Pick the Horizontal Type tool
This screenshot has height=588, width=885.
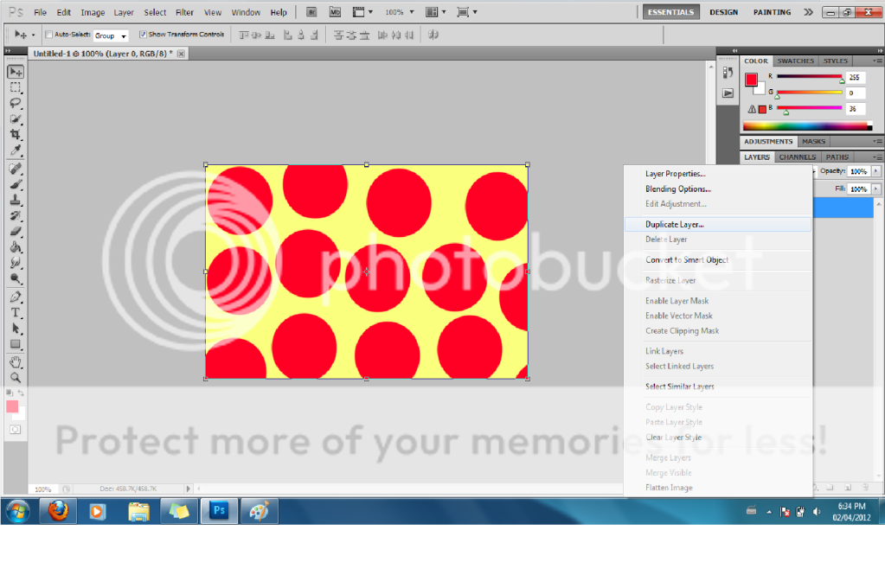coord(16,312)
